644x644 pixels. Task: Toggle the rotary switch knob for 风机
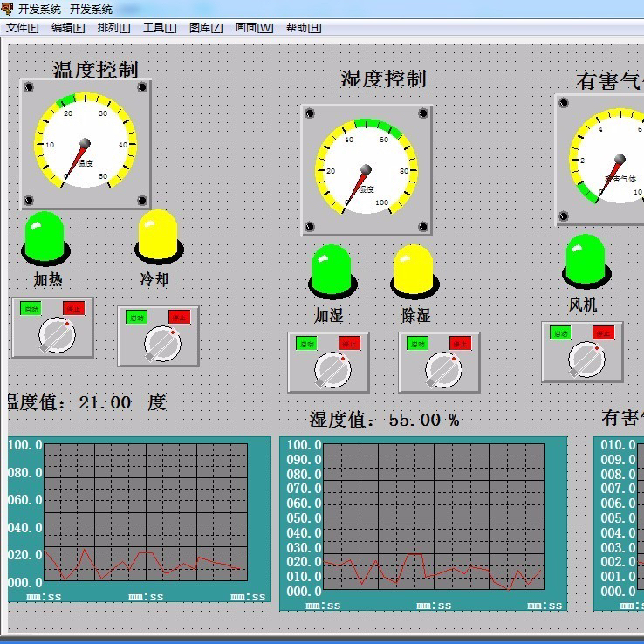click(586, 360)
